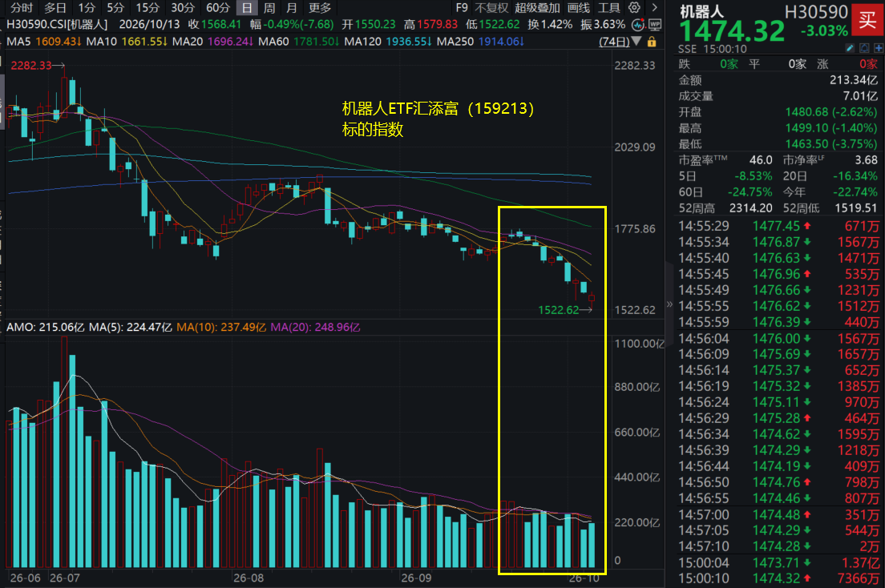Switch to the 月 monthly tab

click(291, 8)
